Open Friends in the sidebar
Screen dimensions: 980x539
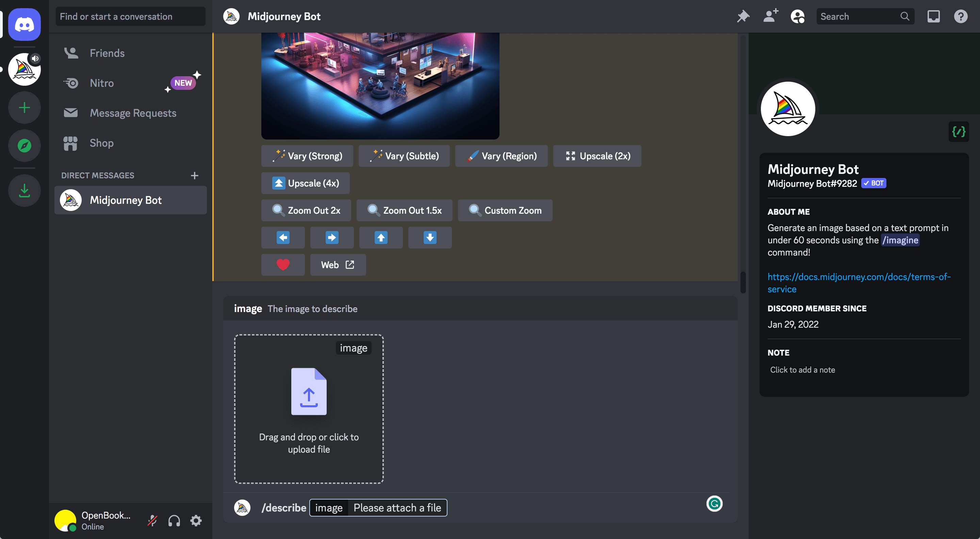coord(130,53)
